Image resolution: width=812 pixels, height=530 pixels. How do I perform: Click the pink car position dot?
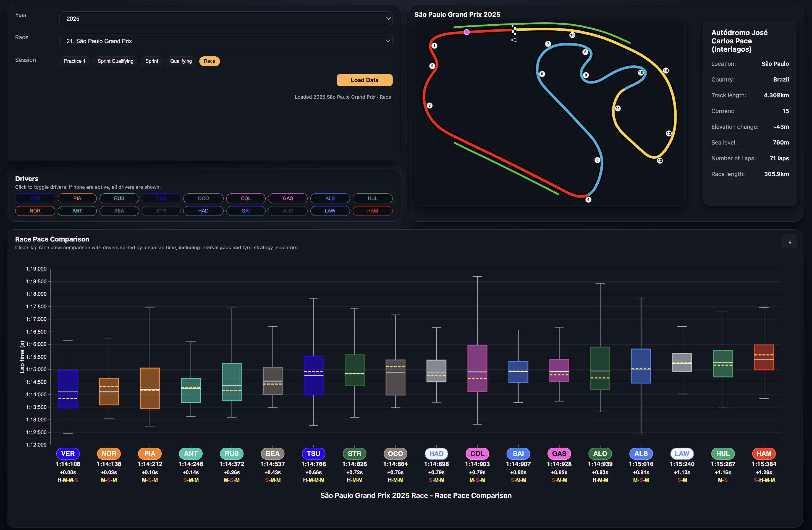(467, 32)
